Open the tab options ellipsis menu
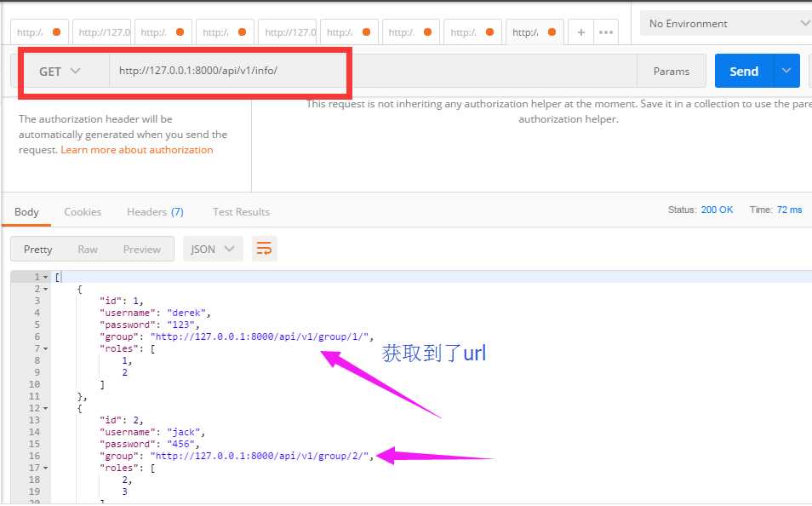Viewport: 812px width, 506px height. [605, 32]
